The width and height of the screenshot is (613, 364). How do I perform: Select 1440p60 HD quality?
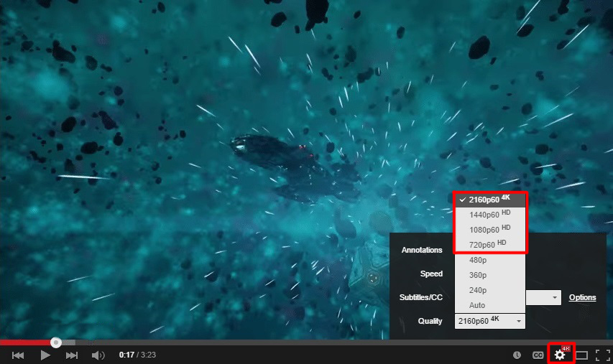coord(490,215)
